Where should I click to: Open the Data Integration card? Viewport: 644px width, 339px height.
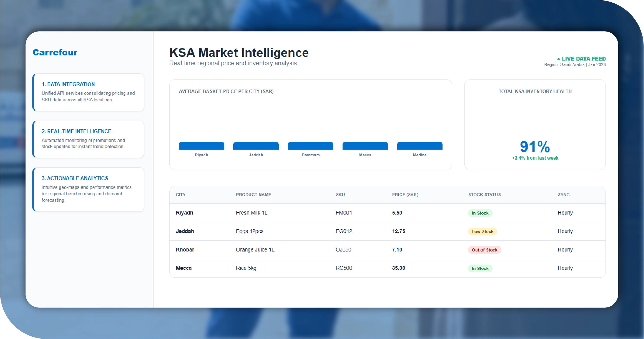pos(88,92)
